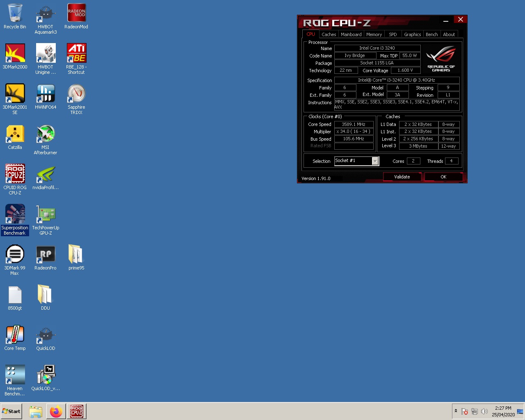Viewport: 525px width, 420px height.
Task: Click the network tray icon
Action: (x=475, y=411)
